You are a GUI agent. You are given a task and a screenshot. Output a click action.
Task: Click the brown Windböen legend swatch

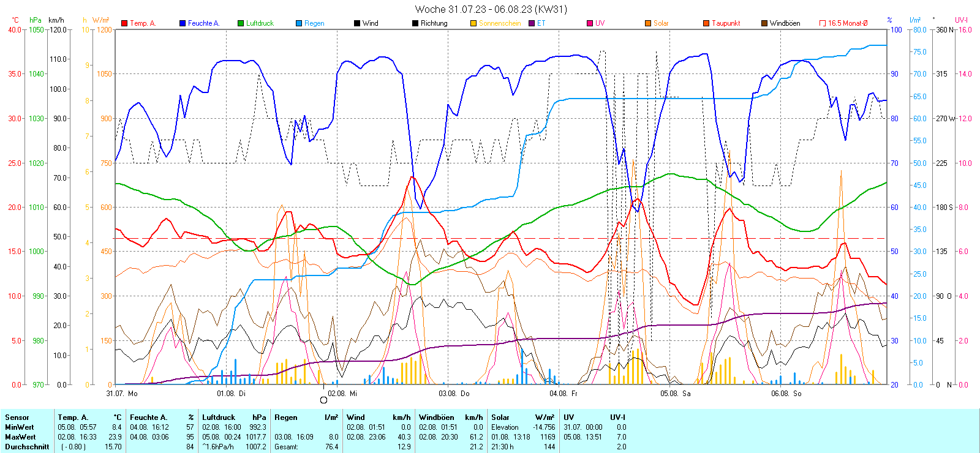[764, 23]
